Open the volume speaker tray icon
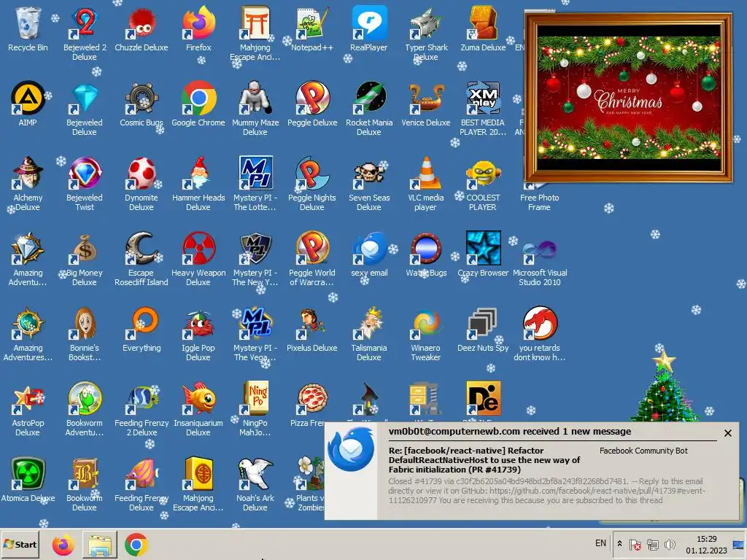 [x=670, y=544]
